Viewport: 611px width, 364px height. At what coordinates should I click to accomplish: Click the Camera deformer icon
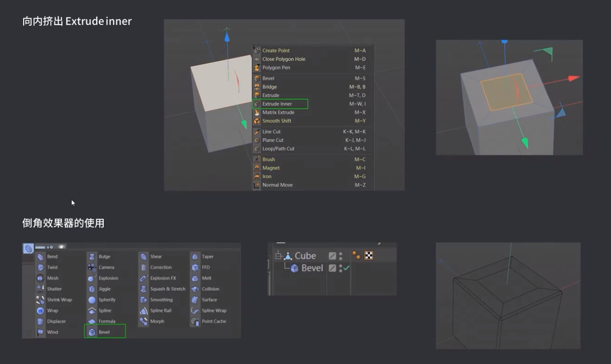[92, 267]
